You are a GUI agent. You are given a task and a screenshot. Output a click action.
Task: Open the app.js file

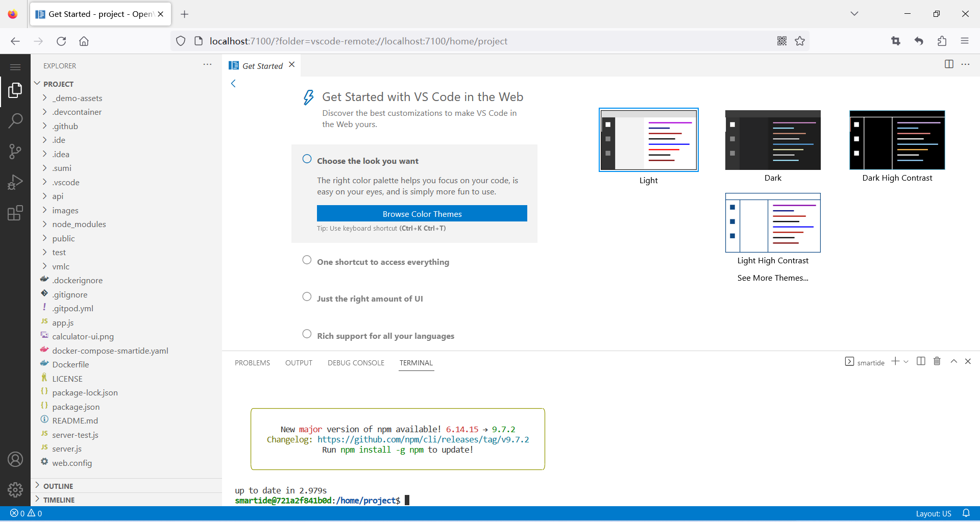pos(126,322)
